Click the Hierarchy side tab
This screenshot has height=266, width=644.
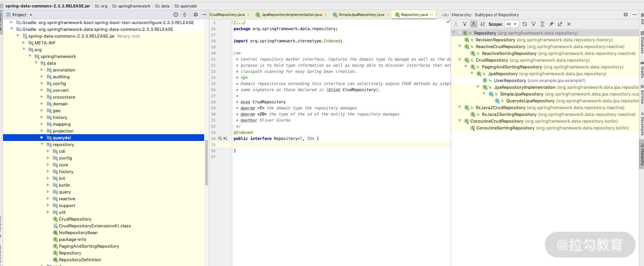click(x=642, y=154)
